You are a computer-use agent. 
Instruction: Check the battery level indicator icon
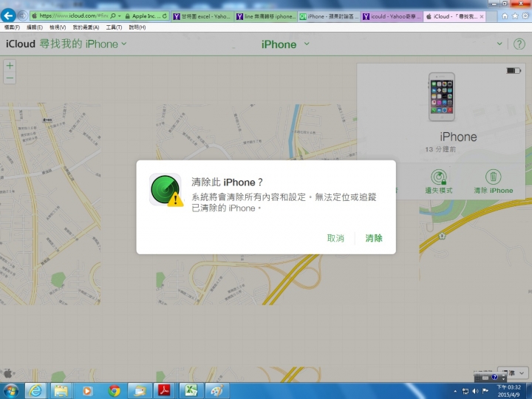click(514, 71)
